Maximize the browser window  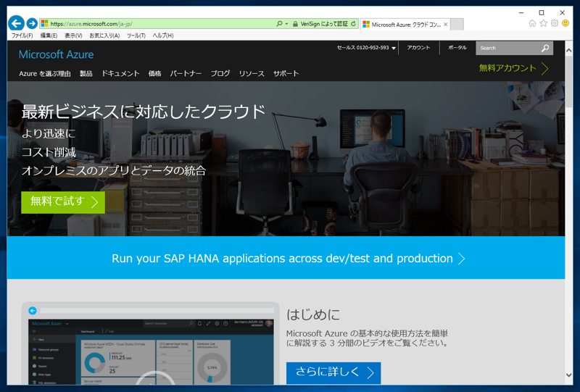[542, 12]
